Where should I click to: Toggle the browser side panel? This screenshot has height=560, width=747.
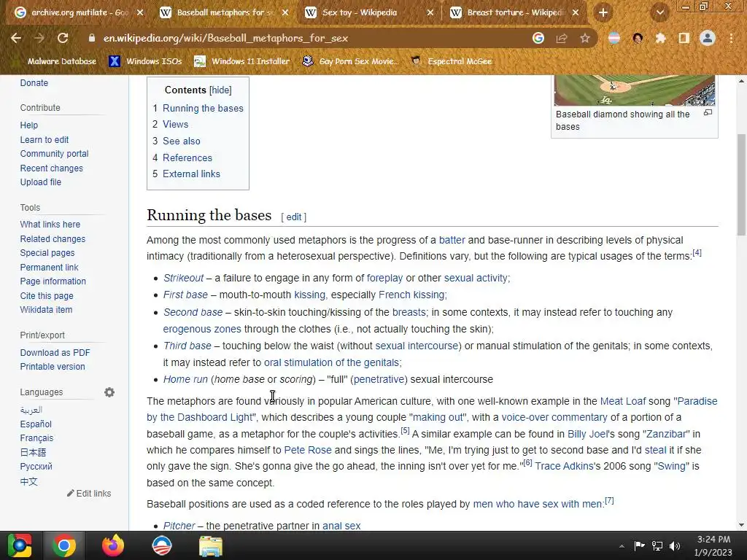point(684,38)
